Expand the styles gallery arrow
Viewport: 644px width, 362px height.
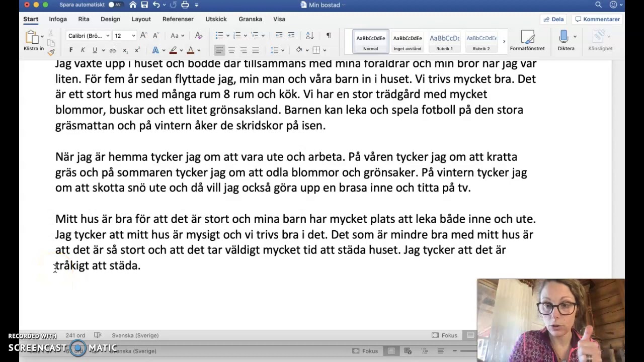(x=504, y=41)
